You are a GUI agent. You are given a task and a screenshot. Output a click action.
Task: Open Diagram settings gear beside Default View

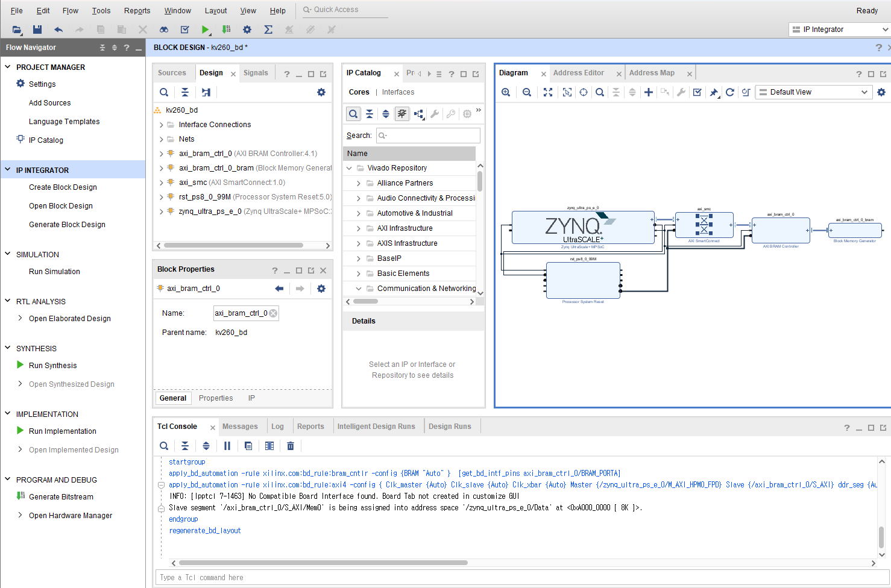[x=881, y=92]
